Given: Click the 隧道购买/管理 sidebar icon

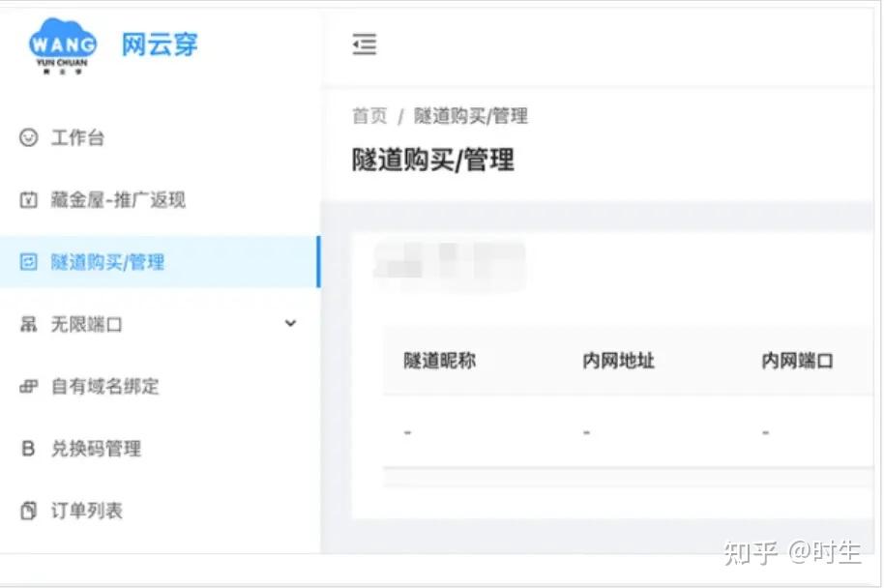Looking at the screenshot, I should coord(27,261).
